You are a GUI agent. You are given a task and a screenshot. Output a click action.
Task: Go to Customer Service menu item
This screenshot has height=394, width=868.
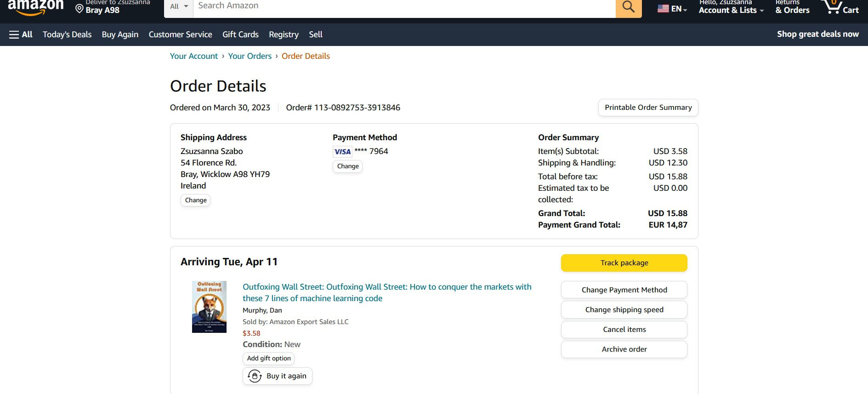180,34
